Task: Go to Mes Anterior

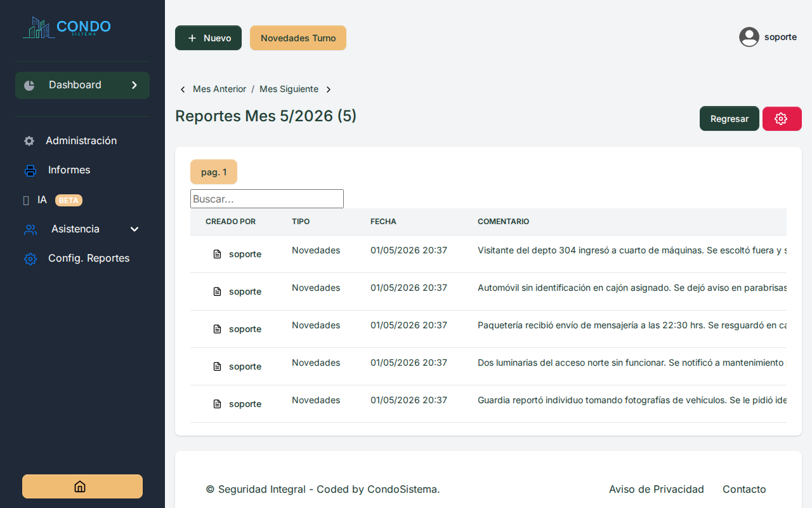Action: click(219, 89)
